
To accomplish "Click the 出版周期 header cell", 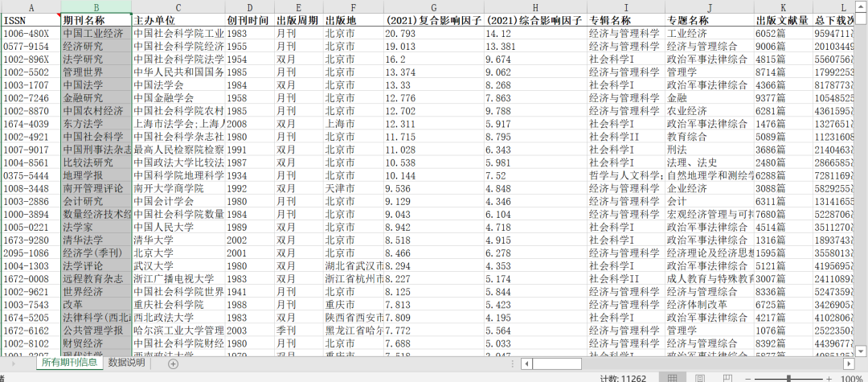I will 298,20.
